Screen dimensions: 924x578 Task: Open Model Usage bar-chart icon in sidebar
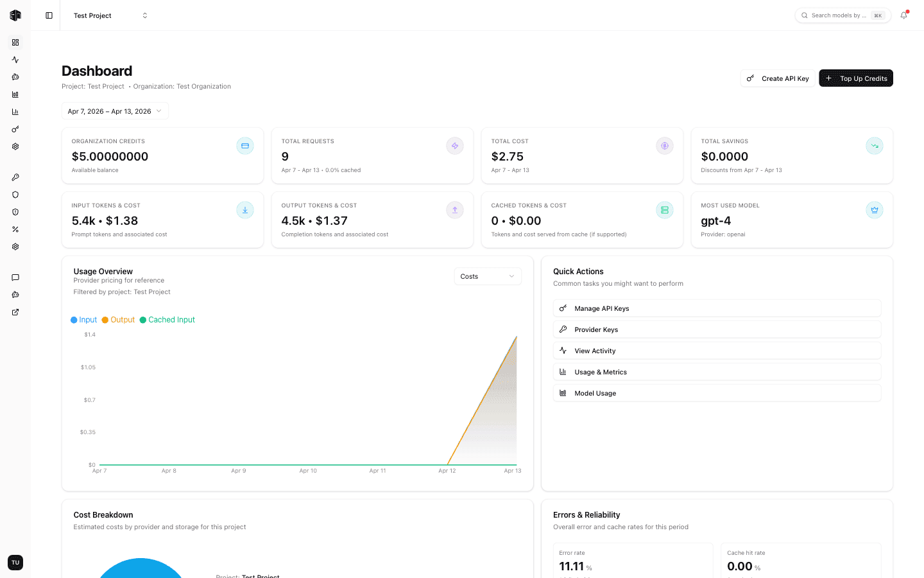tap(15, 94)
